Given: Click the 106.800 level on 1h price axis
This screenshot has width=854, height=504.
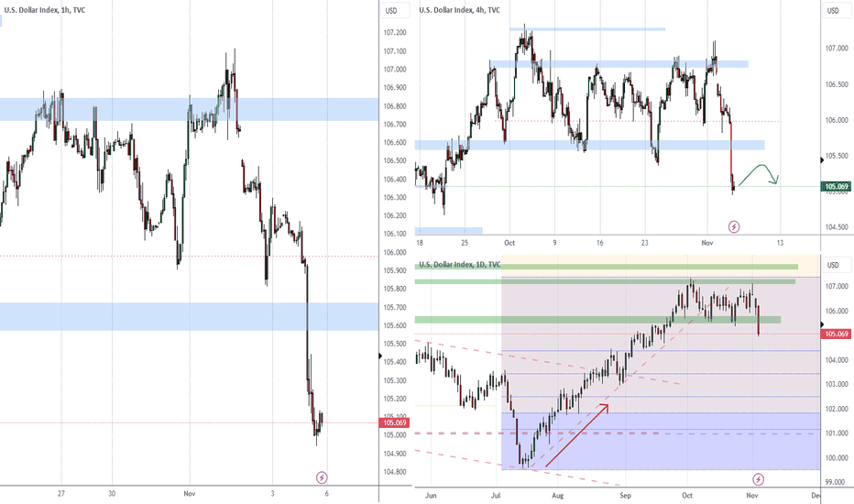Looking at the screenshot, I should pos(395,106).
